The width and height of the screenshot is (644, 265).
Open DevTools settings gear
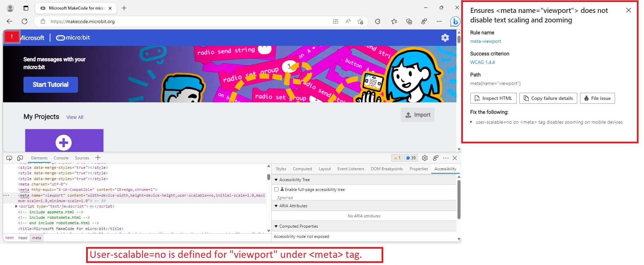click(425, 158)
